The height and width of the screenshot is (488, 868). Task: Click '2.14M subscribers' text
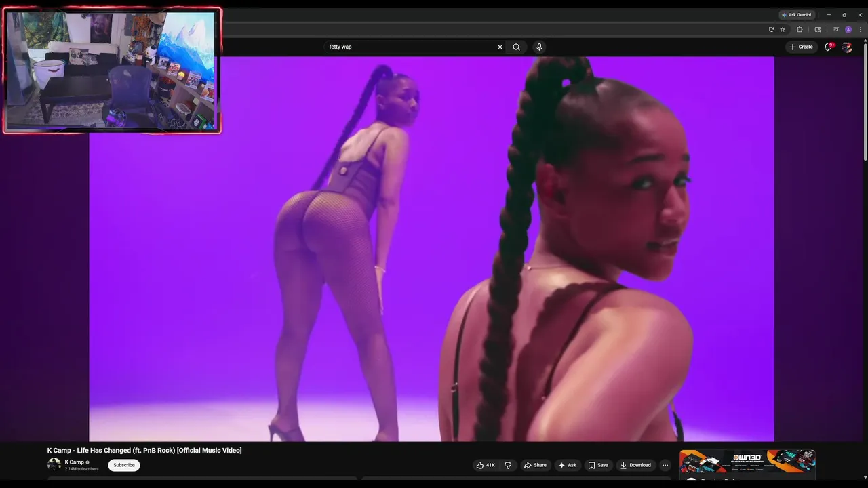pyautogui.click(x=81, y=469)
